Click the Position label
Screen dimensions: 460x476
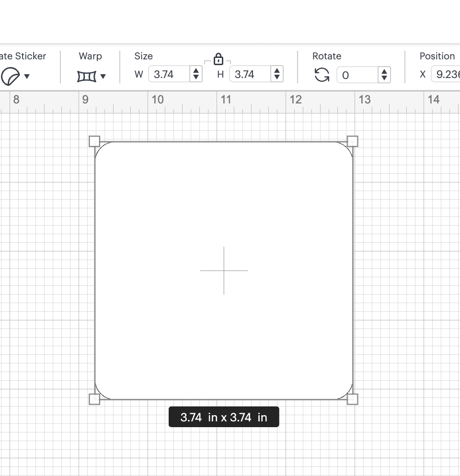click(437, 56)
